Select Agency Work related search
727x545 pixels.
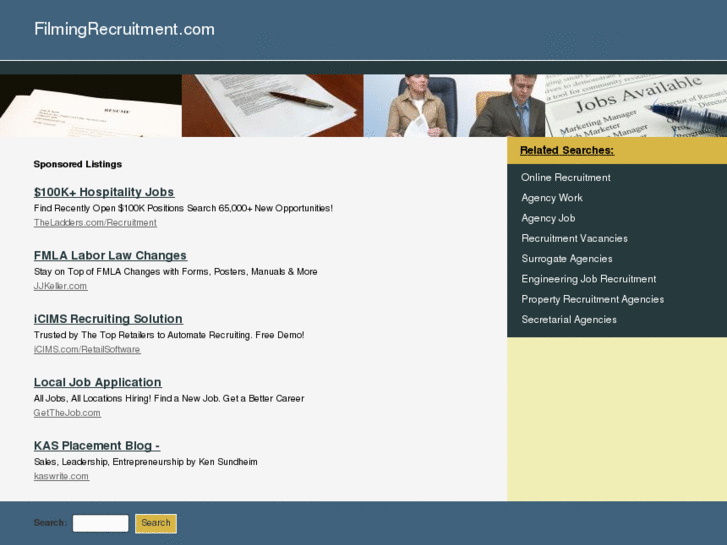pyautogui.click(x=552, y=198)
